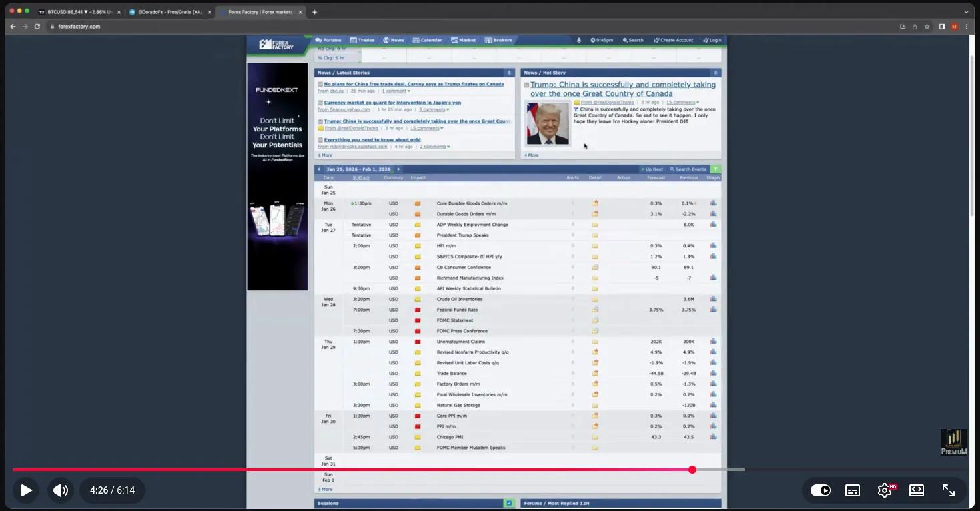This screenshot has width=980, height=511.
Task: Expand More below the calendar table
Action: pyautogui.click(x=326, y=489)
